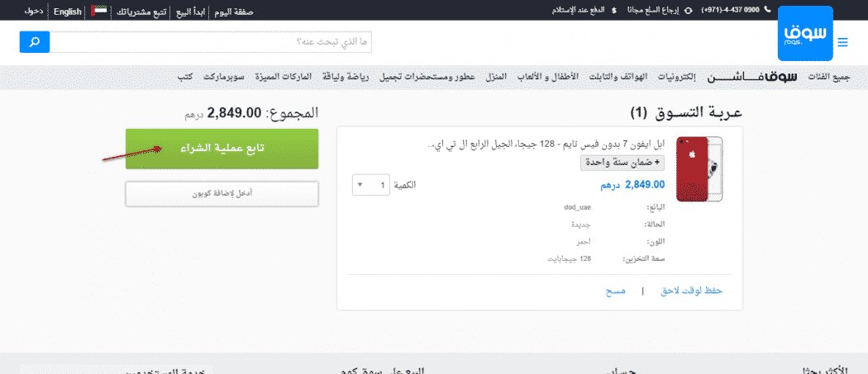Go to the Souq logo home link
The width and height of the screenshot is (868, 374).
805,33
